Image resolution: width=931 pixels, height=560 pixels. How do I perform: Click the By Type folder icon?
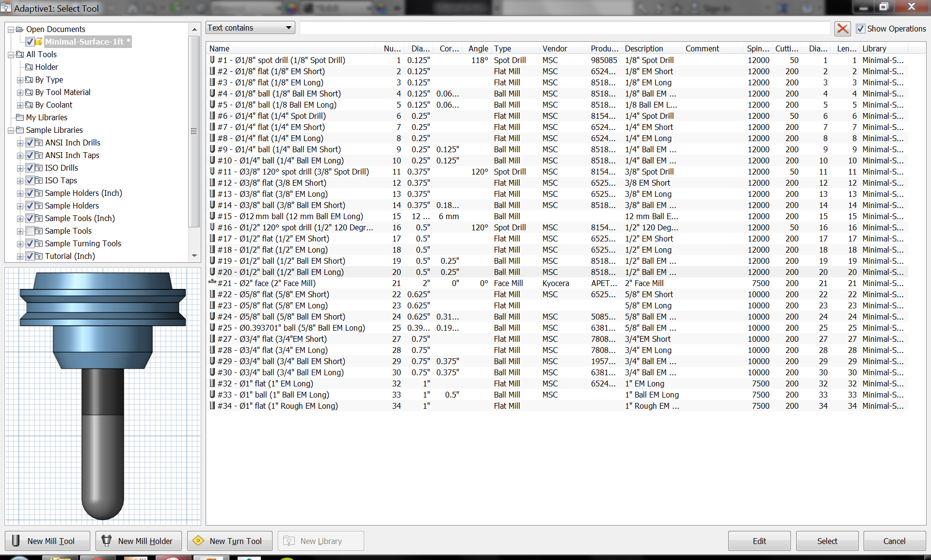point(29,80)
